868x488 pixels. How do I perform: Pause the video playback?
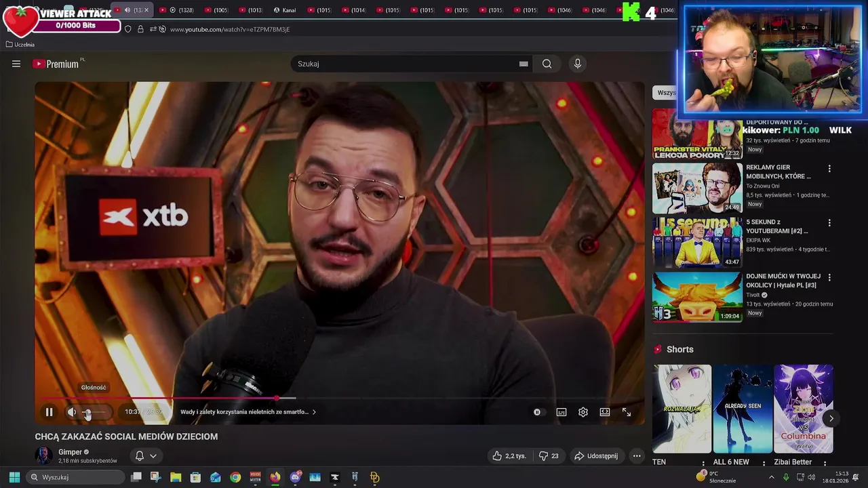point(49,412)
